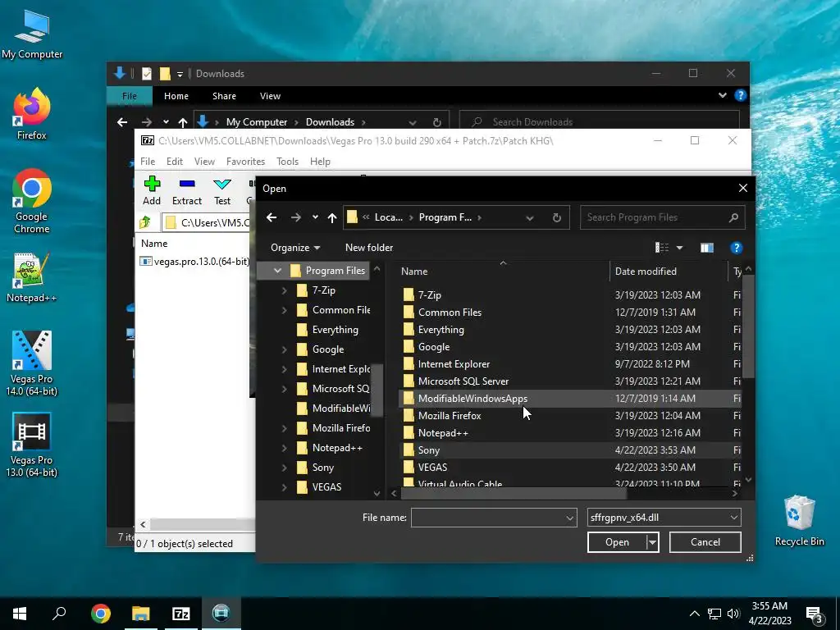The width and height of the screenshot is (840, 630).
Task: Cancel the Open dialog
Action: click(x=705, y=542)
